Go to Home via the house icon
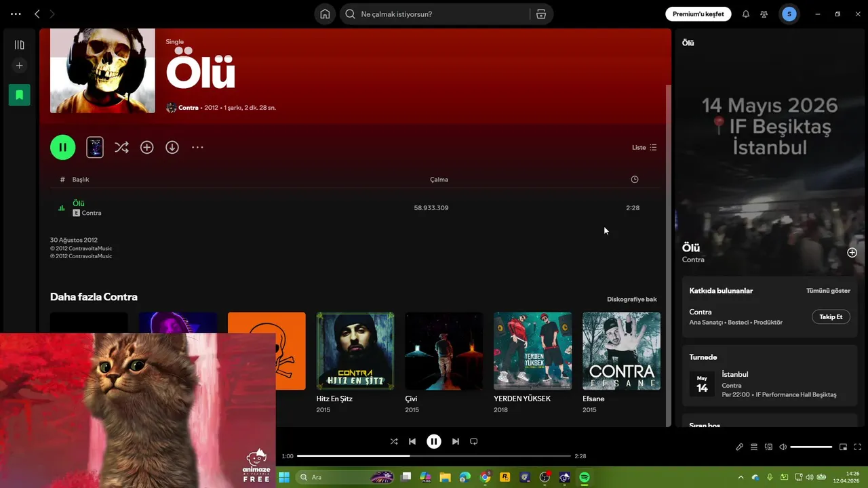 (x=325, y=14)
